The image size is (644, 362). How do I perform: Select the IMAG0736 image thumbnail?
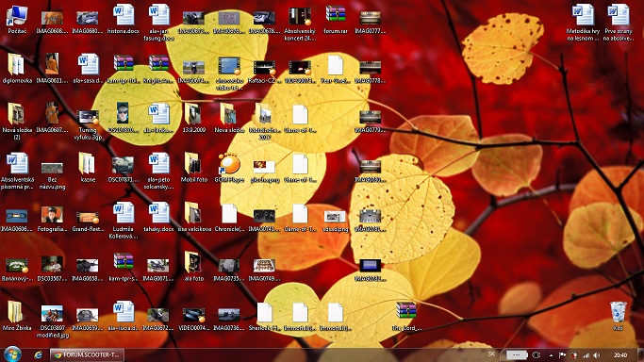229,320
